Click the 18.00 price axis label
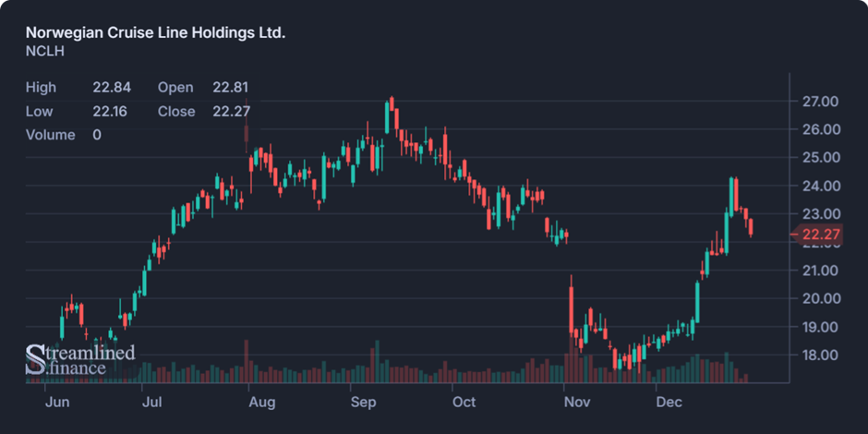Viewport: 868px width, 434px height. pos(820,356)
